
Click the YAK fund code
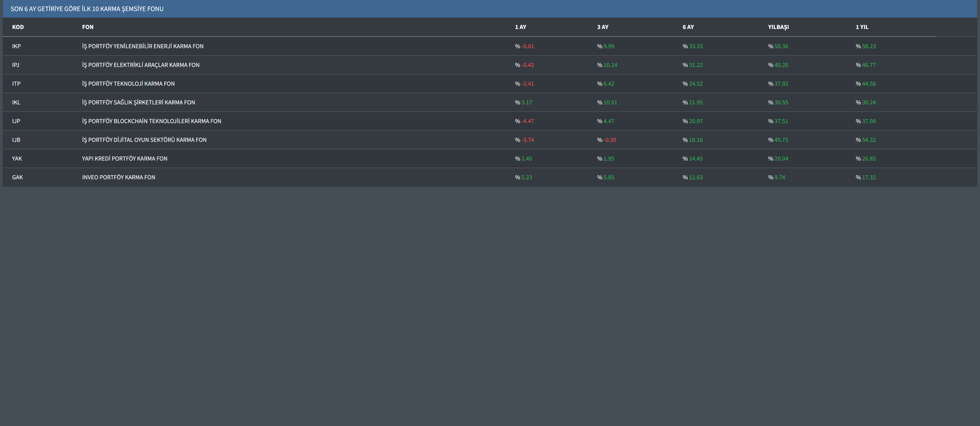coord(17,158)
